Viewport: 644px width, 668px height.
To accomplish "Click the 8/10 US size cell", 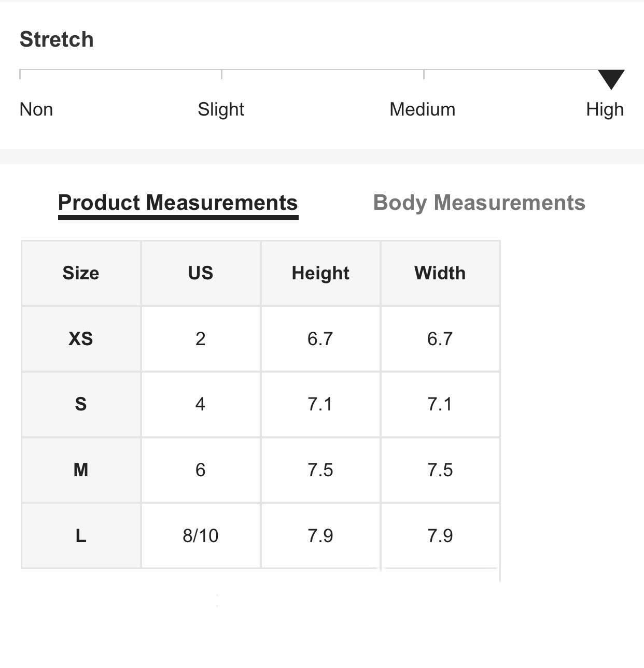I will (201, 535).
